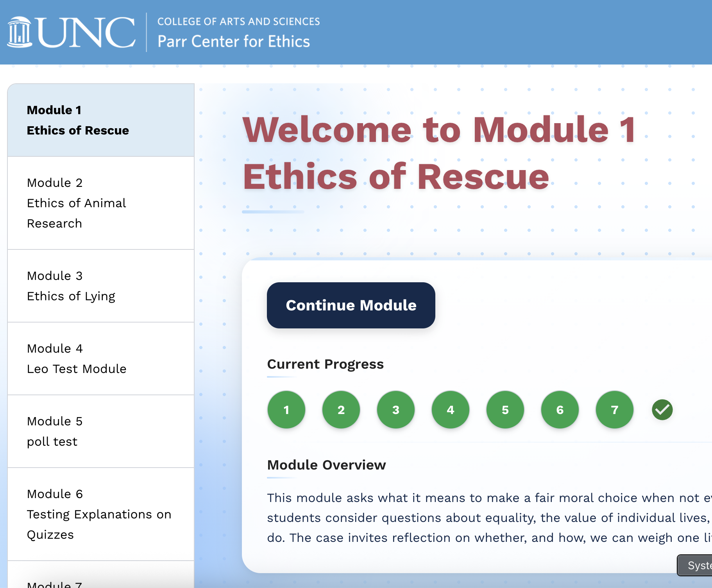Click the green completion checkmark icon
The image size is (712, 588).
(x=662, y=410)
